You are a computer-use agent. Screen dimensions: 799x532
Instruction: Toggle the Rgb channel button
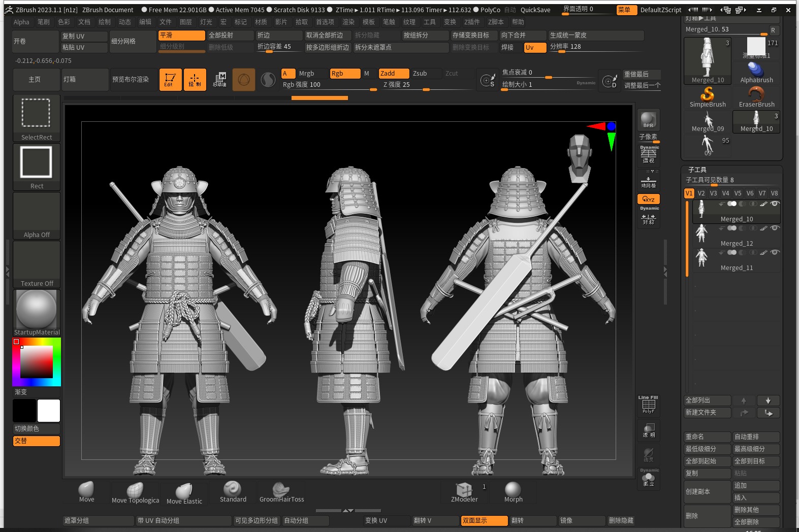pyautogui.click(x=345, y=74)
